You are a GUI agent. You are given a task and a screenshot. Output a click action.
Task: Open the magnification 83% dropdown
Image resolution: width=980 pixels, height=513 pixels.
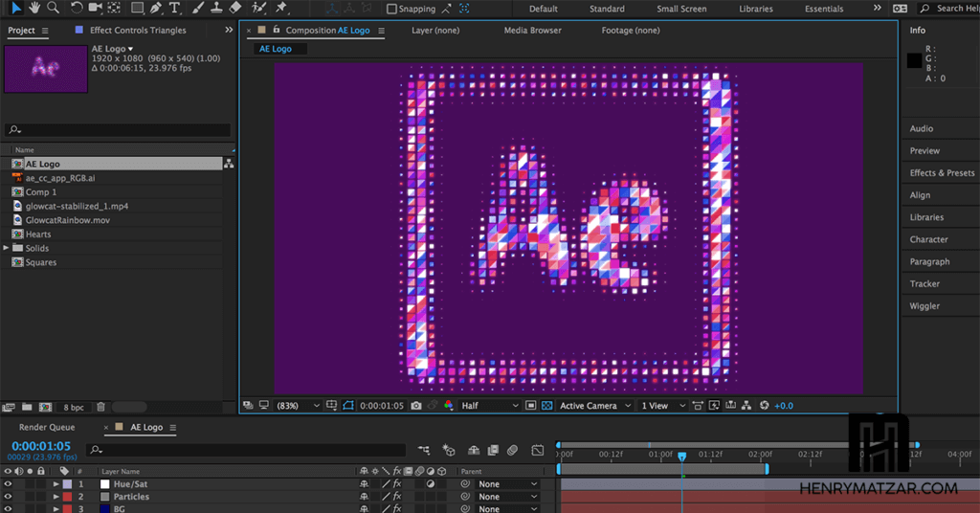tap(298, 406)
